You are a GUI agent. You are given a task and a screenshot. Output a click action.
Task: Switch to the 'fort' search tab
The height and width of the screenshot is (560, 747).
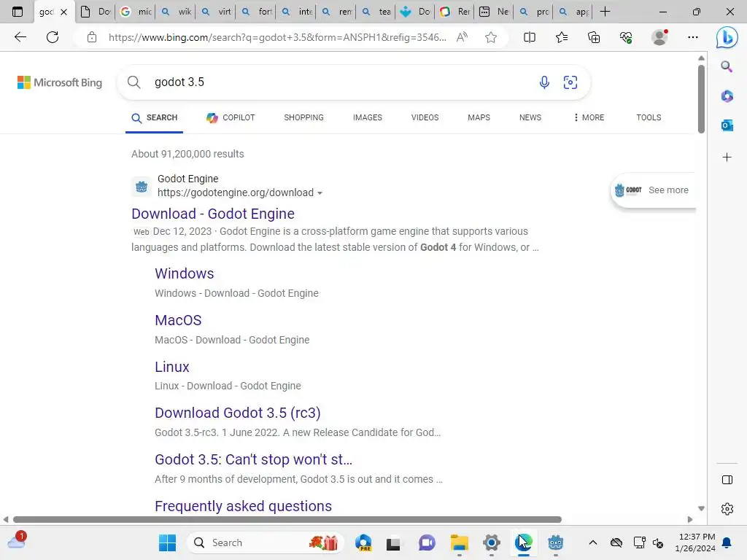257,12
